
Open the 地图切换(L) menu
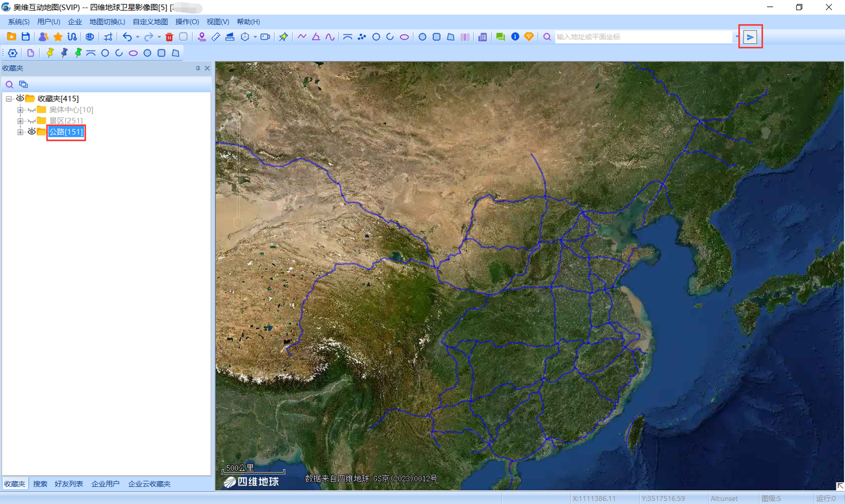(x=107, y=22)
